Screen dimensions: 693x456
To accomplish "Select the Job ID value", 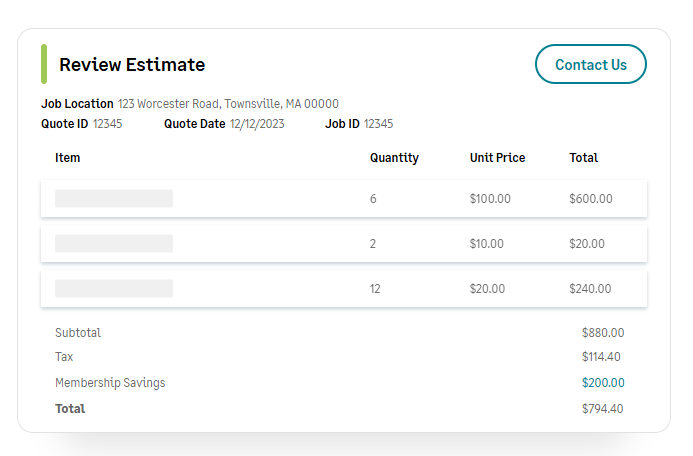I will tap(378, 124).
